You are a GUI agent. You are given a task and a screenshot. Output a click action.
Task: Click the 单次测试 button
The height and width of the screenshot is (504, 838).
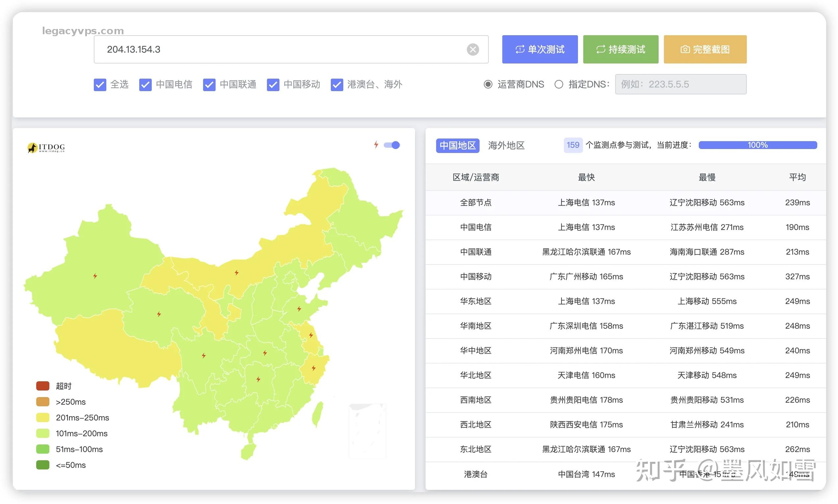click(x=540, y=49)
